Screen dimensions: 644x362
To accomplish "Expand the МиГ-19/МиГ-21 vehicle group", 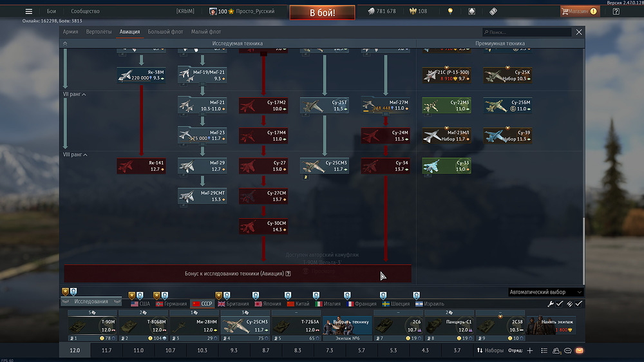I will tap(202, 75).
